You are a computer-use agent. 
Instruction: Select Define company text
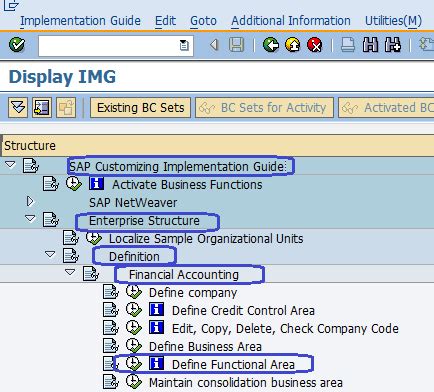click(193, 293)
